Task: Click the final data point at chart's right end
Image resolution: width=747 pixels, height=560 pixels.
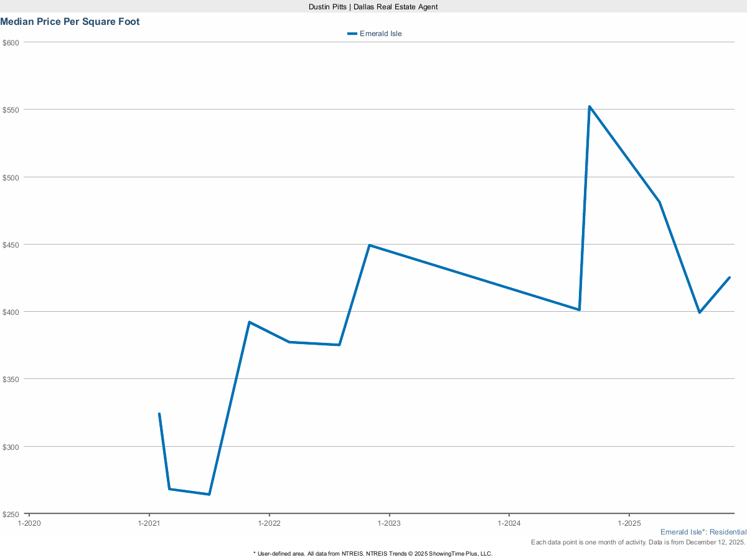Action: [x=729, y=278]
